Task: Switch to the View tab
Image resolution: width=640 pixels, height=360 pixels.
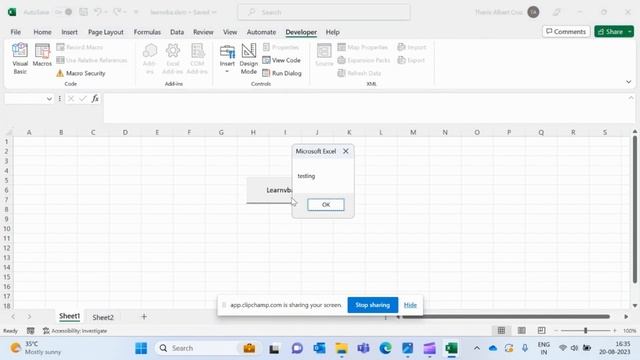Action: (230, 32)
